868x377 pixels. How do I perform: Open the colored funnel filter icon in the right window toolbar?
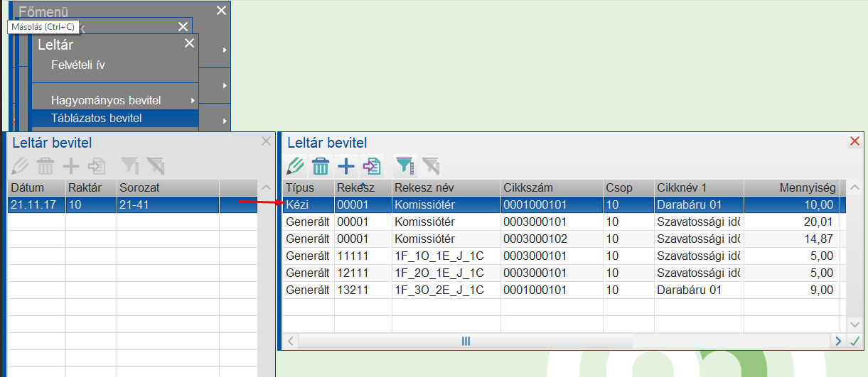click(404, 166)
